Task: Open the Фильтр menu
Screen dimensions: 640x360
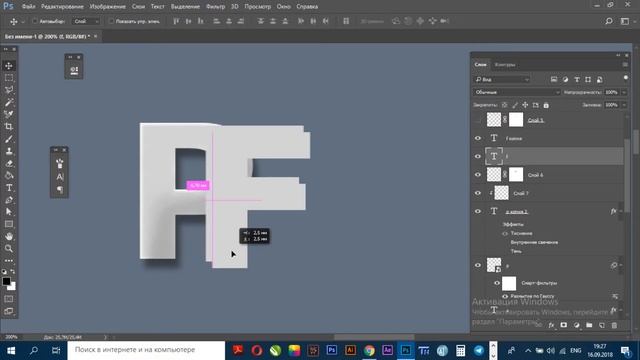Action: pos(215,7)
